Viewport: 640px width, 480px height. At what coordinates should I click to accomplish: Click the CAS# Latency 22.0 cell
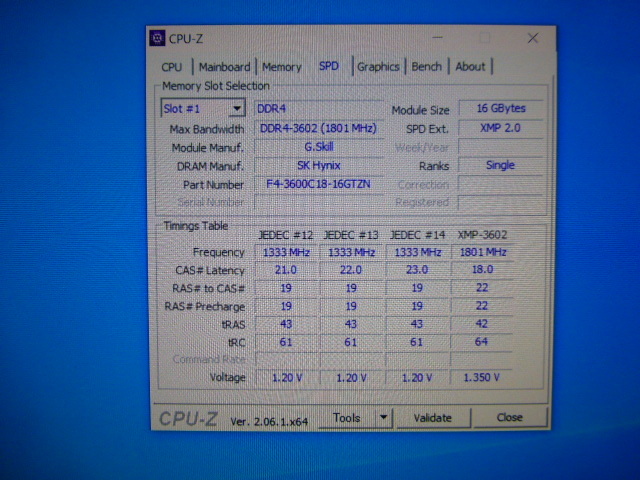pos(351,270)
